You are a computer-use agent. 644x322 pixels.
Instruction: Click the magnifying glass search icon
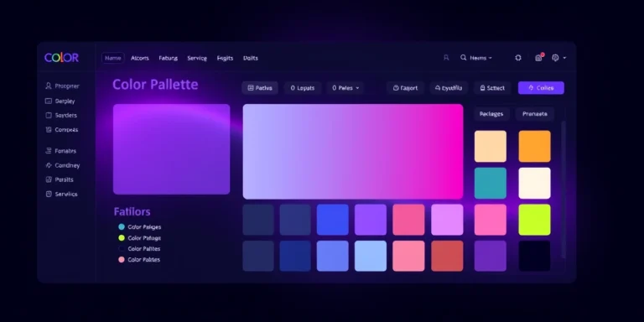[x=463, y=58]
